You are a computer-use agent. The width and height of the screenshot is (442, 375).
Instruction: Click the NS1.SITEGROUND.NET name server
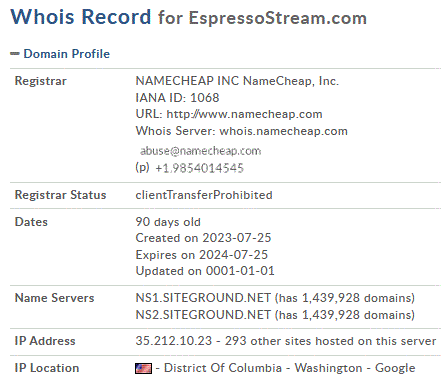point(203,298)
